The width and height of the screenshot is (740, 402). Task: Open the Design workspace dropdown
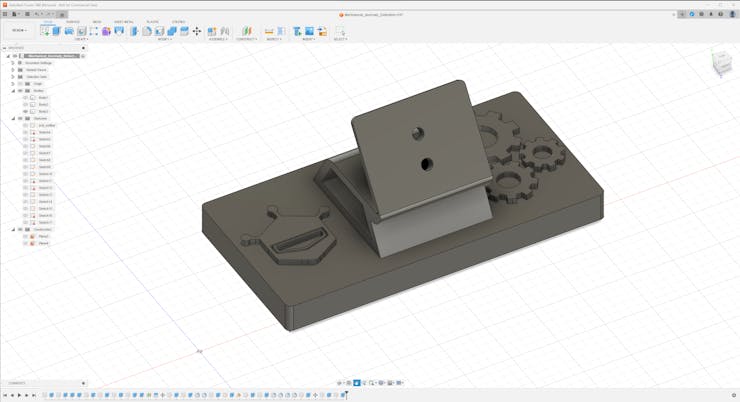[x=19, y=30]
